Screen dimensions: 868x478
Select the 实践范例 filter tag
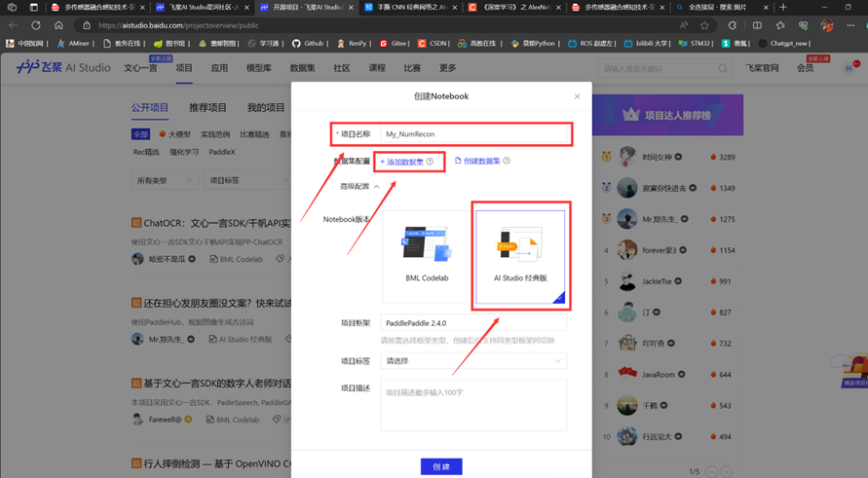214,134
